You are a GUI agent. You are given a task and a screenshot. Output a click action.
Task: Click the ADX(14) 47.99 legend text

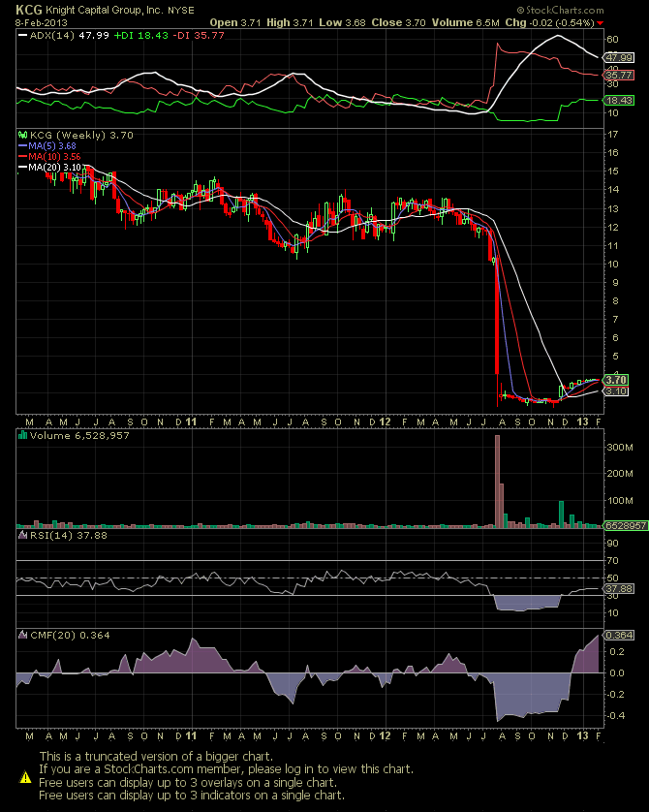click(x=70, y=36)
